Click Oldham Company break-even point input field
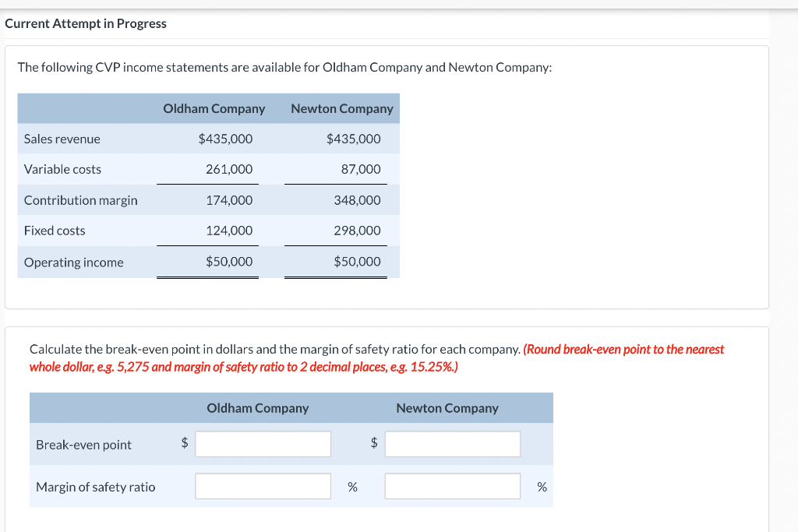 point(263,444)
